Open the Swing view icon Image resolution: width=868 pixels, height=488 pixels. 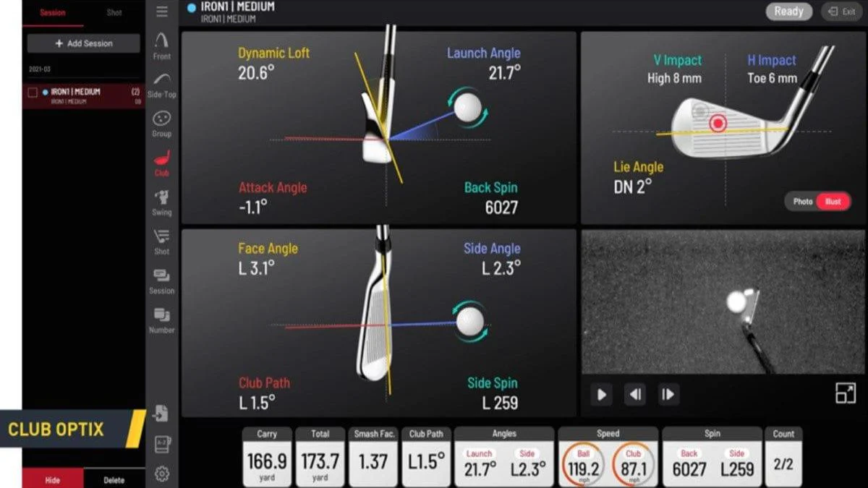162,202
